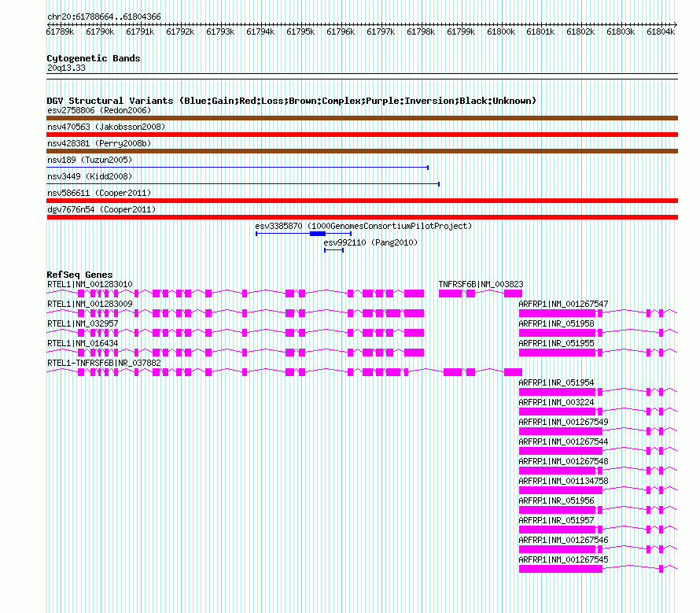Image resolution: width=700 pixels, height=613 pixels.
Task: Open variant esv2758806 (Redon2006) label
Action: pyautogui.click(x=99, y=110)
